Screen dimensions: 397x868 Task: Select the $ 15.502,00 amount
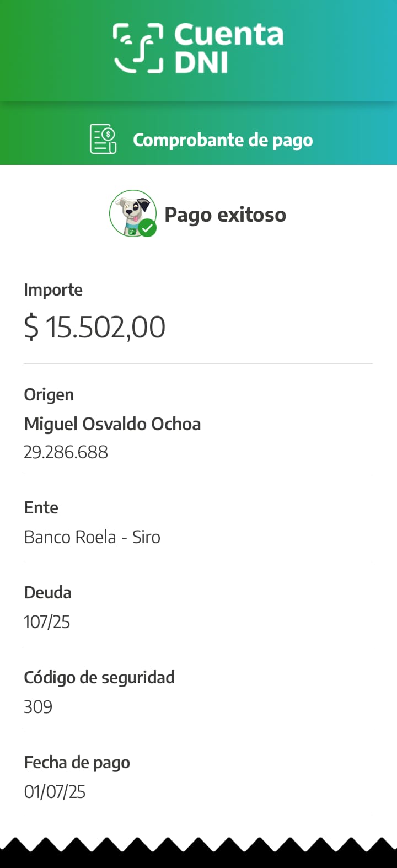[94, 327]
